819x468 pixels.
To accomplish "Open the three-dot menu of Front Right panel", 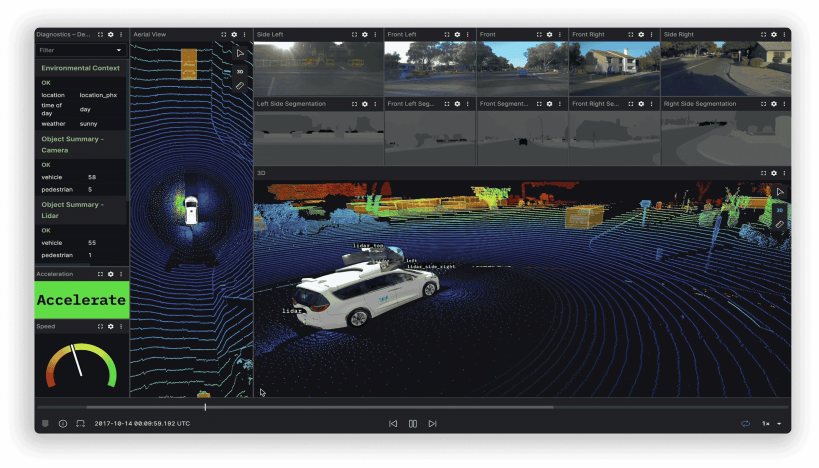I will point(652,34).
